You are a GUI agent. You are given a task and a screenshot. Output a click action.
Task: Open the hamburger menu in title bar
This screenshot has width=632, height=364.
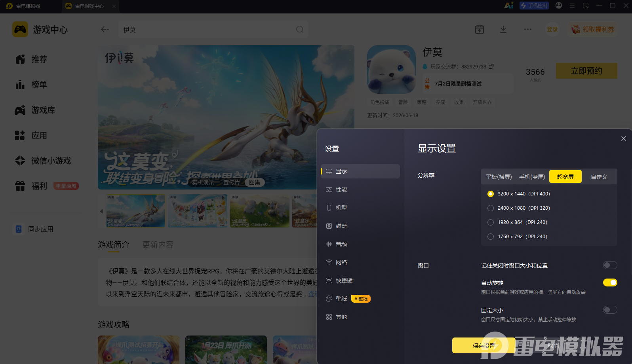[x=572, y=6]
